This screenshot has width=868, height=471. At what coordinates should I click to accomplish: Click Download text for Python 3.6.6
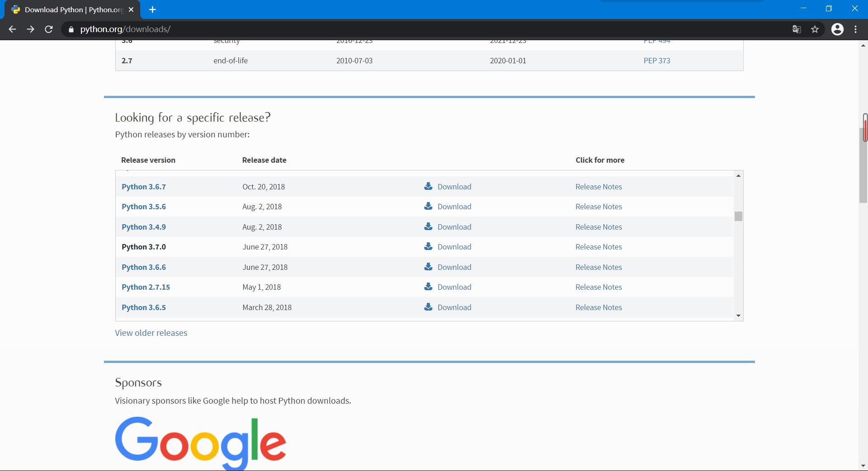pyautogui.click(x=454, y=267)
